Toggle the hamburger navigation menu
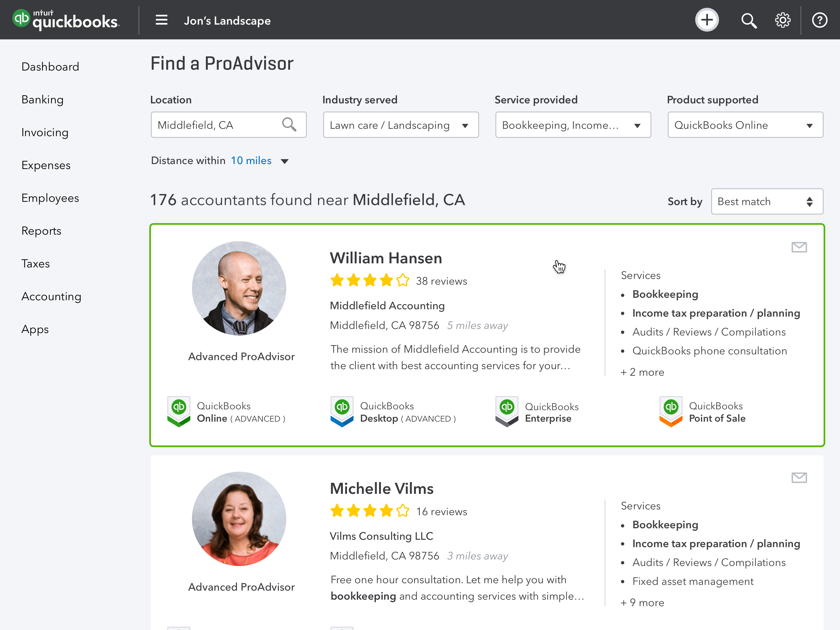This screenshot has height=630, width=840. pos(161,20)
